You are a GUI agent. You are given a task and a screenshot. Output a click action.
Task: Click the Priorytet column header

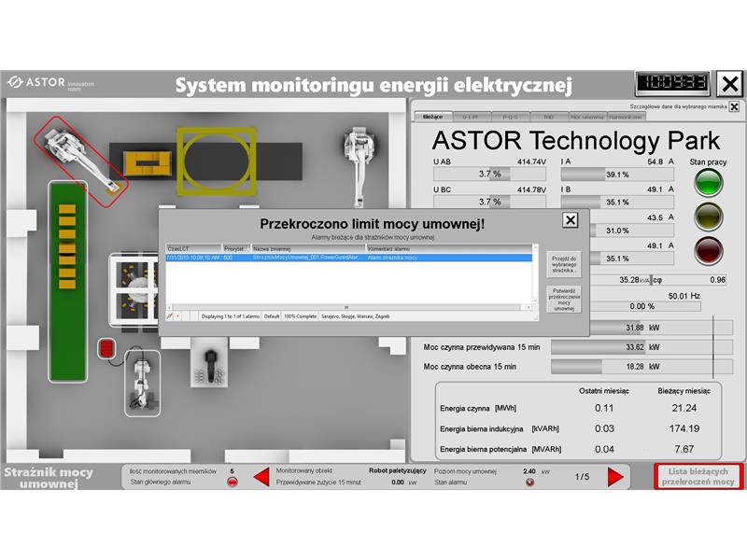[236, 248]
